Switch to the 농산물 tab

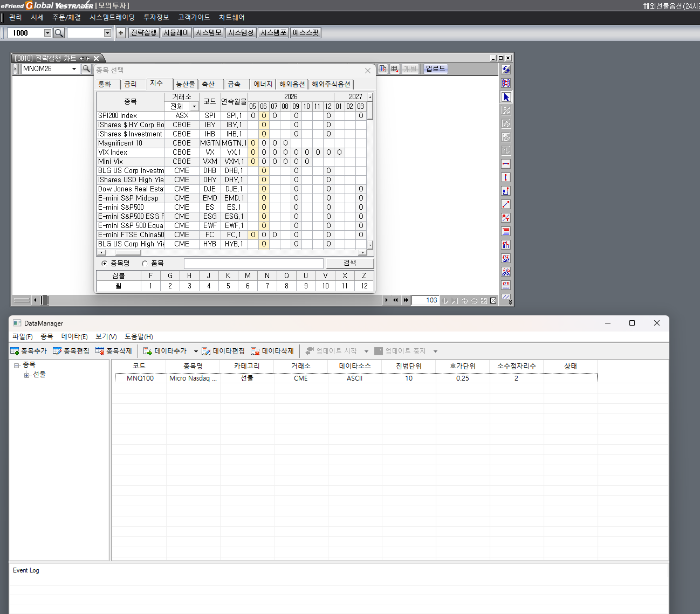(186, 84)
